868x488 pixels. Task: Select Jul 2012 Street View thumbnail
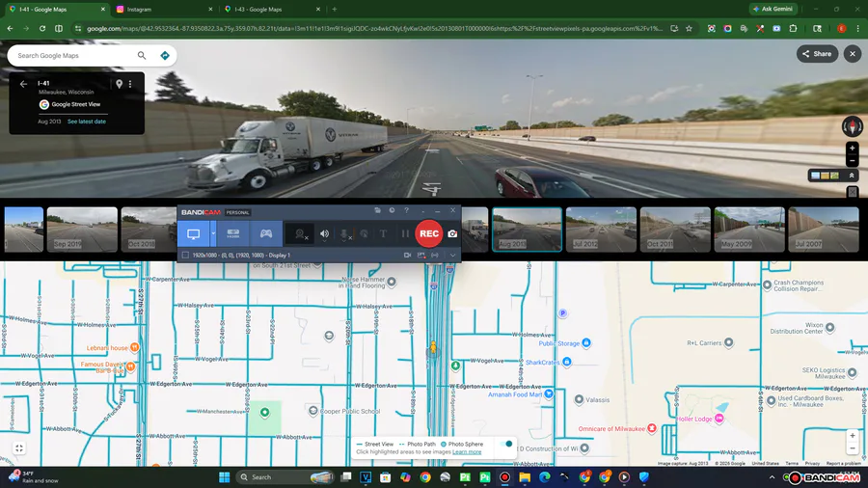601,230
